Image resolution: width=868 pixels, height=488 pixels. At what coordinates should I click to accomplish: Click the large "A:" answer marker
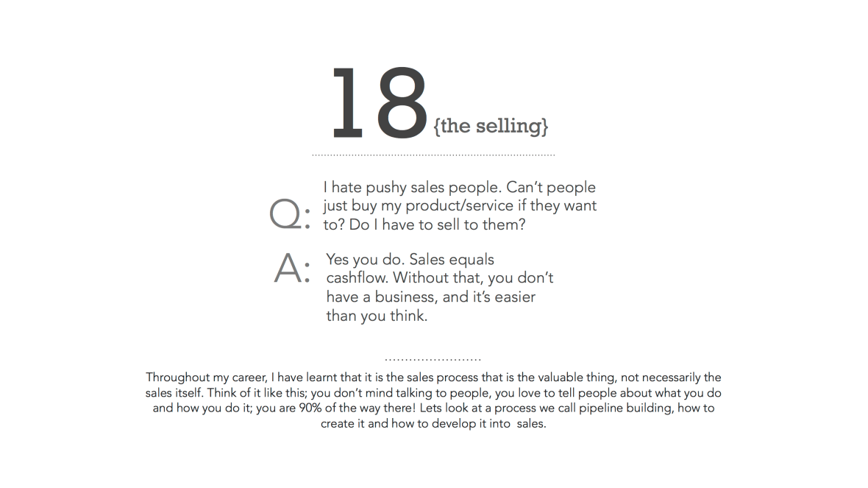[x=291, y=270]
